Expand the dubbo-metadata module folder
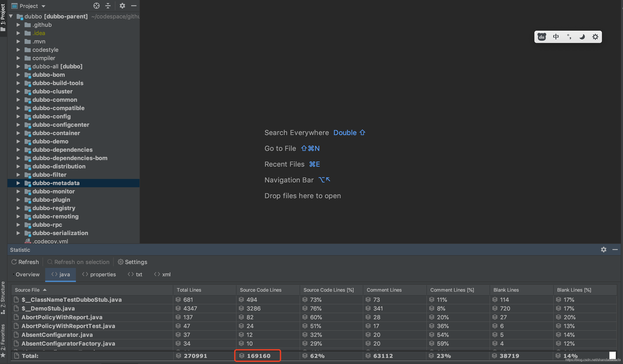The width and height of the screenshot is (623, 364). [18, 183]
